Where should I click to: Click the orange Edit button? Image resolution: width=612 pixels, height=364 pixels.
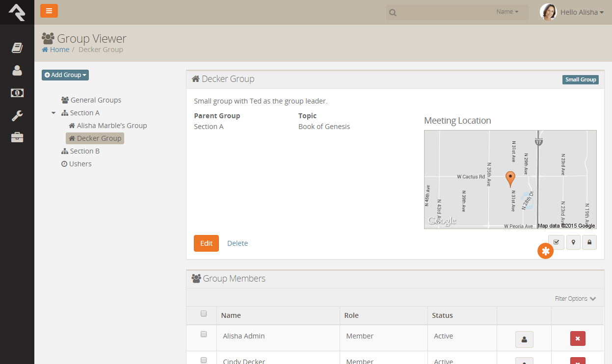click(x=206, y=243)
